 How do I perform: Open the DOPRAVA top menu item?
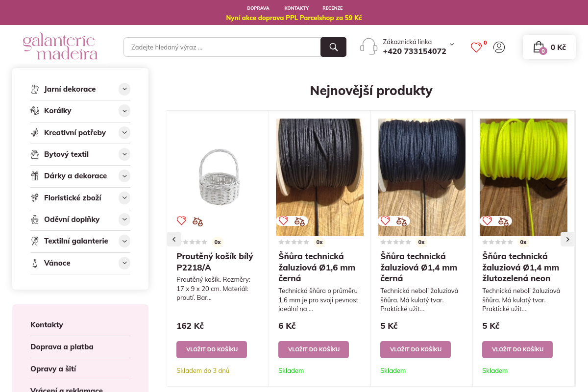point(258,8)
